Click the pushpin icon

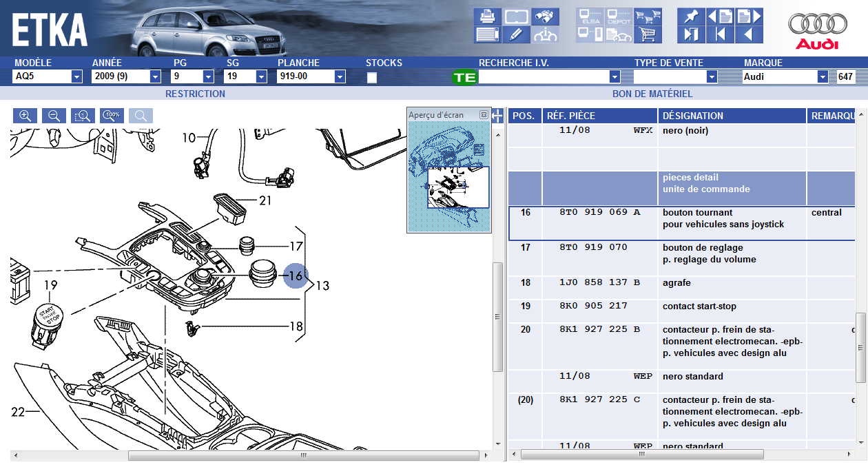pyautogui.click(x=691, y=16)
